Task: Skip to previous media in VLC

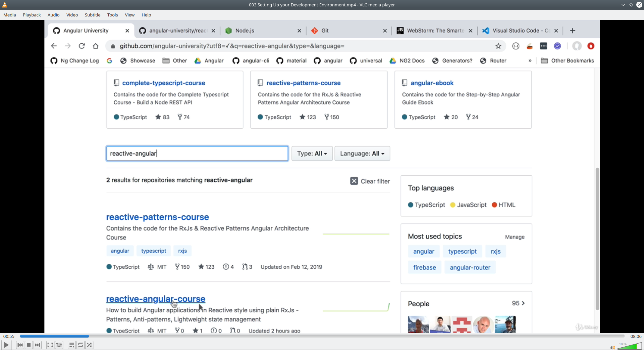Action: coord(20,345)
